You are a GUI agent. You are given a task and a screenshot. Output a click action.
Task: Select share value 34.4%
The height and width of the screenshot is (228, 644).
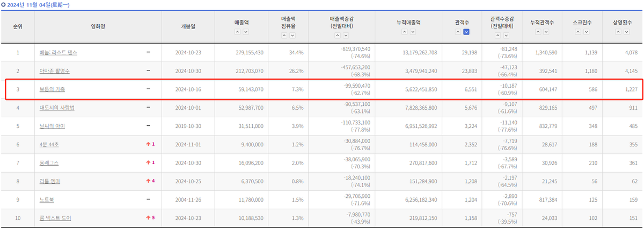click(x=296, y=53)
